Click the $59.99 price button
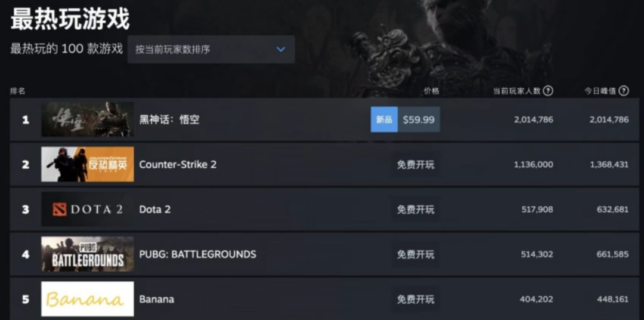644x320 pixels. pyautogui.click(x=419, y=119)
